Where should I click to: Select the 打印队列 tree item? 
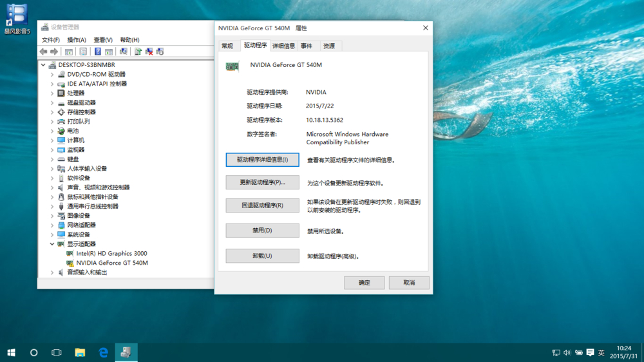click(x=79, y=122)
